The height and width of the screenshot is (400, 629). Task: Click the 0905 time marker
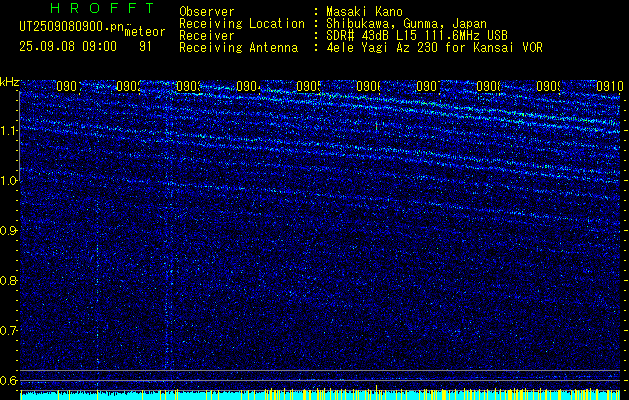coord(309,86)
